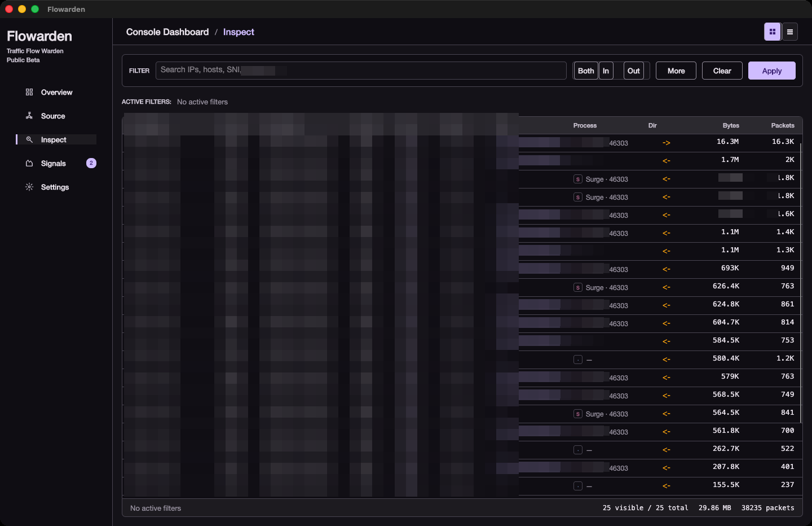Click the 814 packets value

(787, 322)
